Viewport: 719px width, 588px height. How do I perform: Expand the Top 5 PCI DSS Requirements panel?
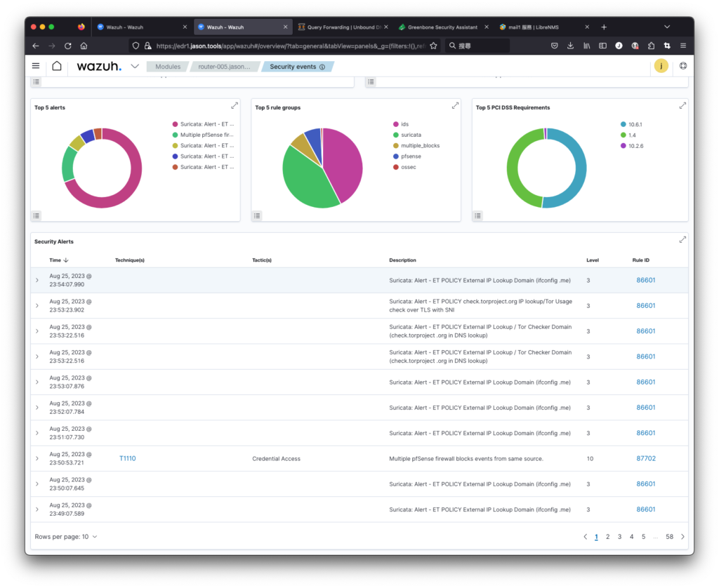[x=682, y=106]
